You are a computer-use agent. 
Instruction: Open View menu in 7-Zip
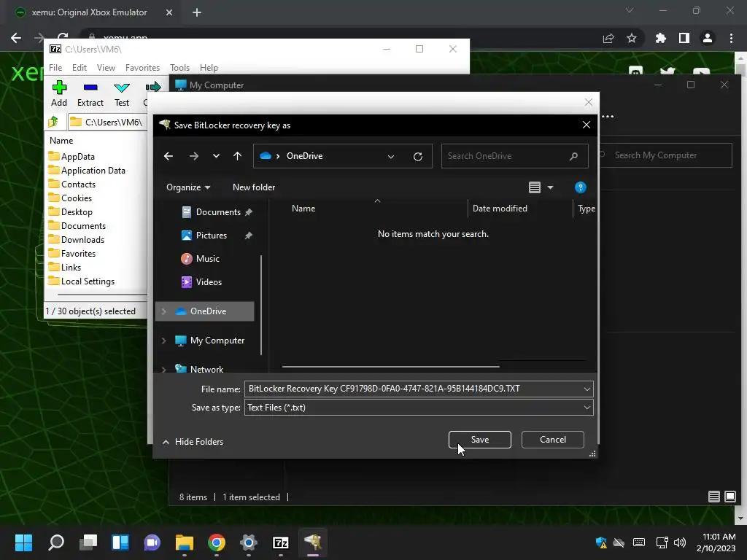[106, 68]
